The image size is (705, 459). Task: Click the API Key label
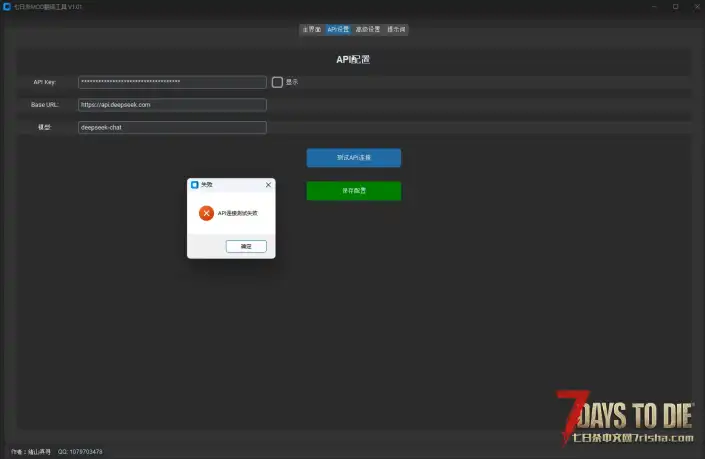coord(45,82)
